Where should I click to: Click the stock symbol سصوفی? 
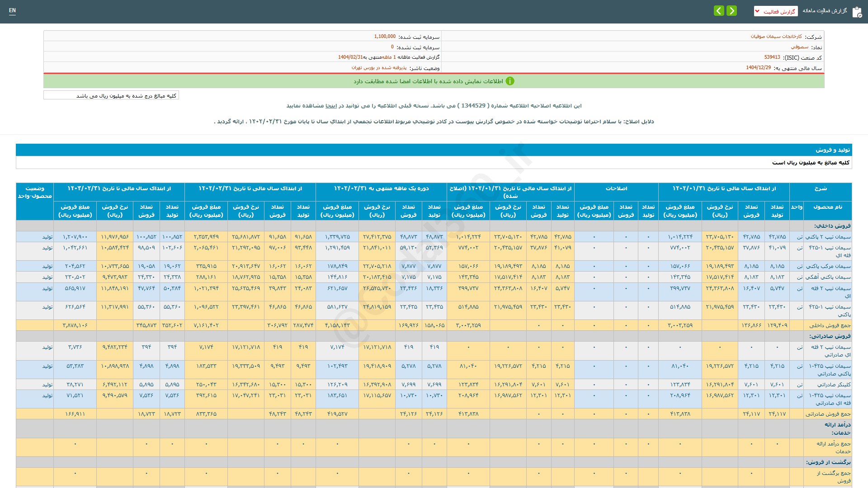coord(799,47)
